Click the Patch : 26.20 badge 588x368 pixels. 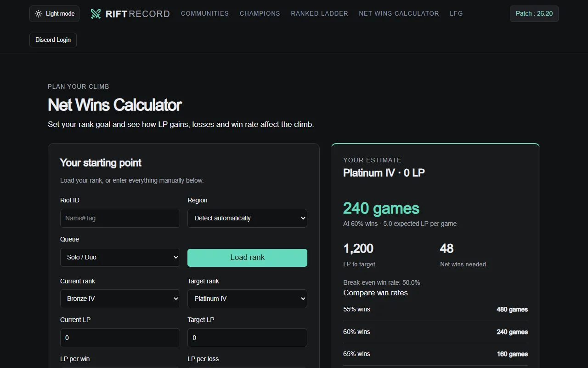coord(534,14)
